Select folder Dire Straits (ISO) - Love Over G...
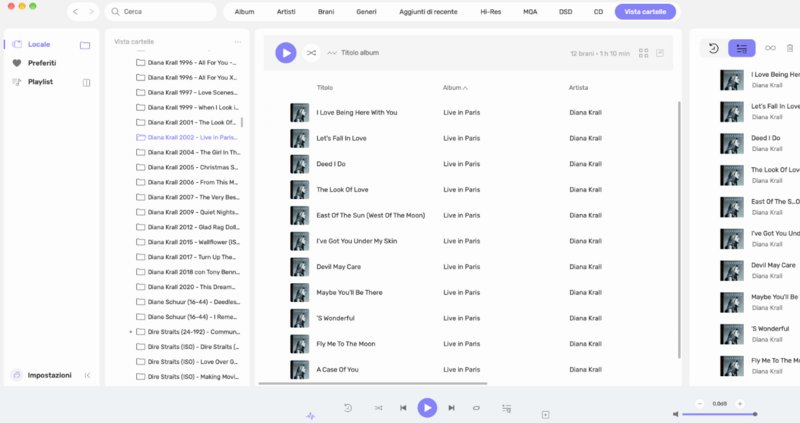 coord(187,362)
